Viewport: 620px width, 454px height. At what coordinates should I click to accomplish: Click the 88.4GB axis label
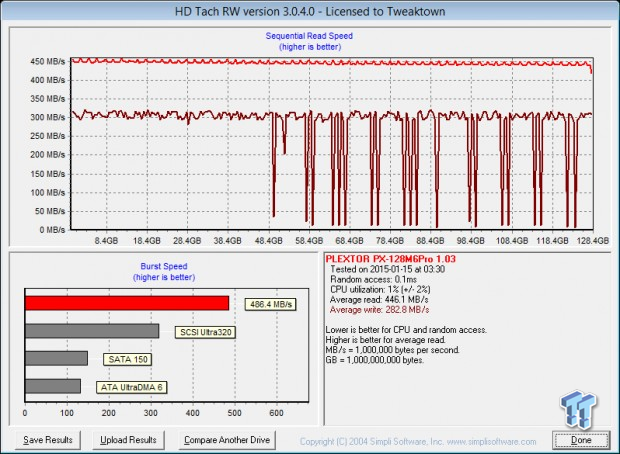(x=430, y=240)
